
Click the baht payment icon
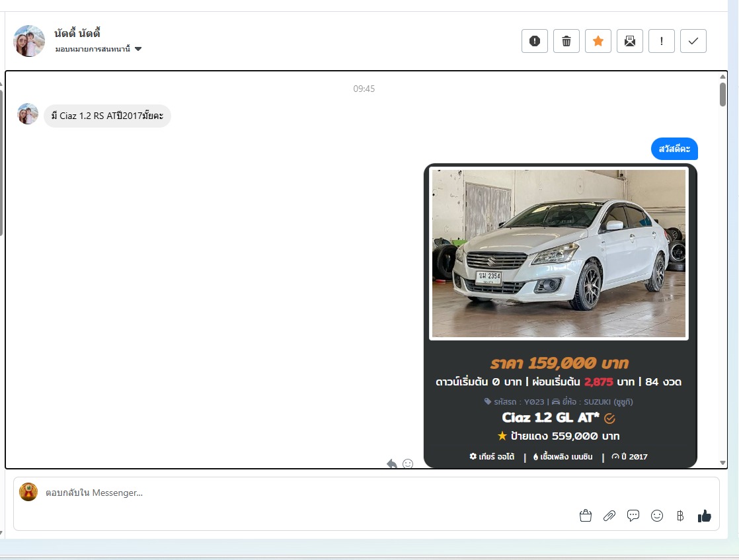(680, 516)
